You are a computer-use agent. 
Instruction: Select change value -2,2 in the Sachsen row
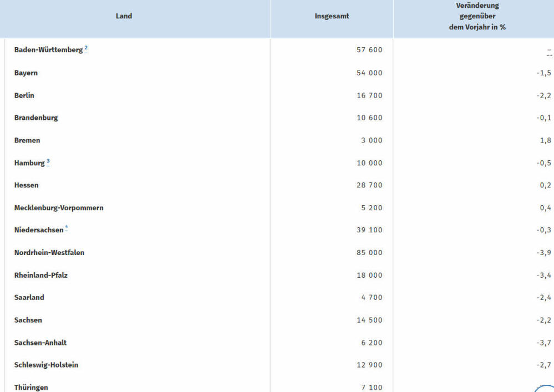tap(543, 320)
